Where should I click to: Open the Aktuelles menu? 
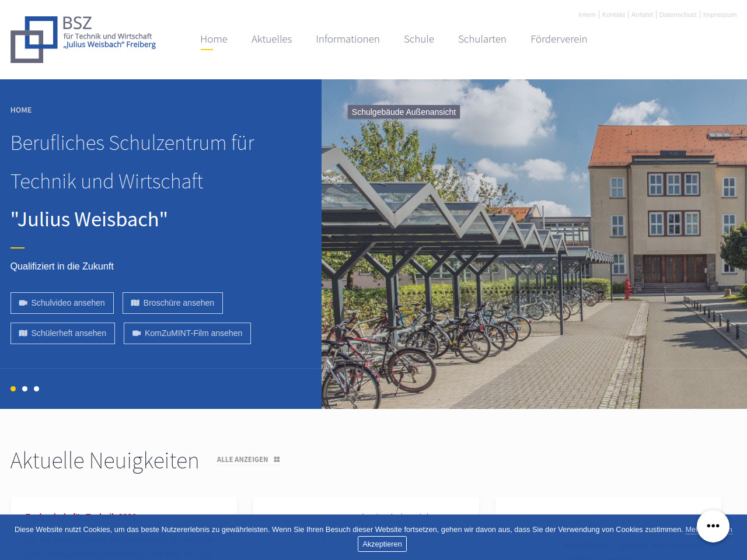coord(271,39)
